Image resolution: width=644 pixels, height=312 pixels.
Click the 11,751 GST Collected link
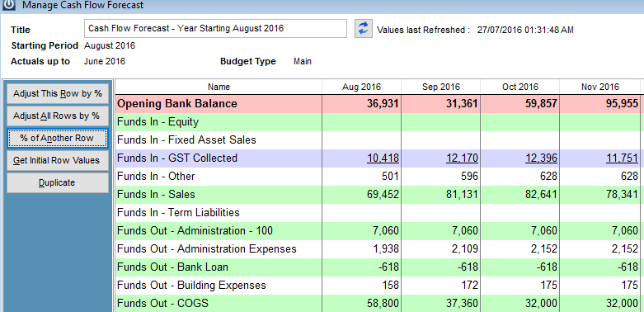622,158
